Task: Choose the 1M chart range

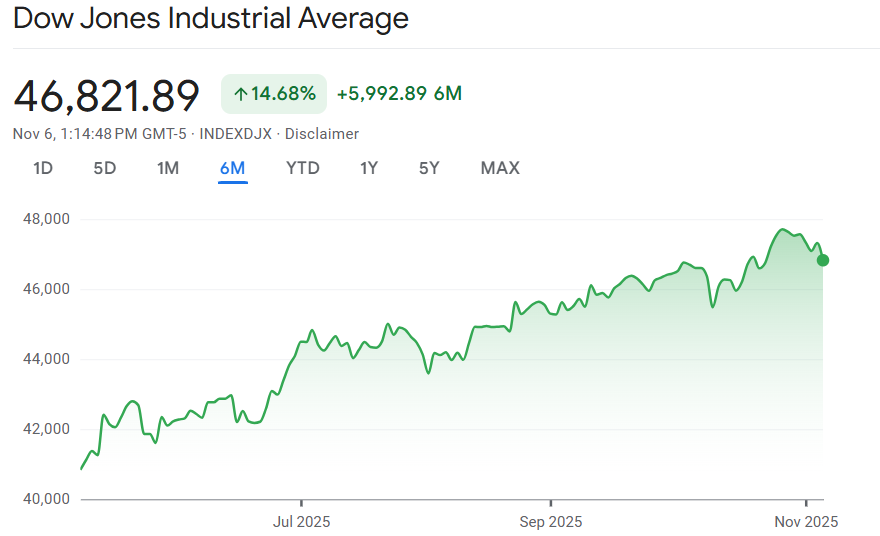Action: 168,168
